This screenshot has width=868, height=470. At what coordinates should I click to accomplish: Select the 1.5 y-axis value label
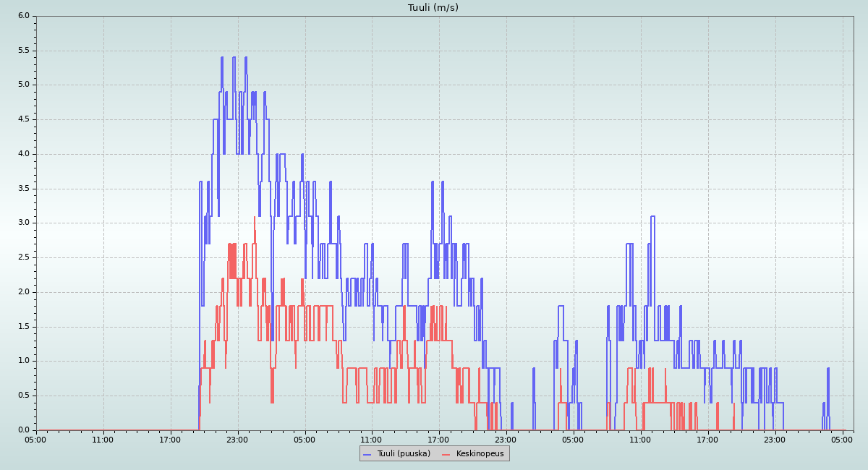click(23, 326)
